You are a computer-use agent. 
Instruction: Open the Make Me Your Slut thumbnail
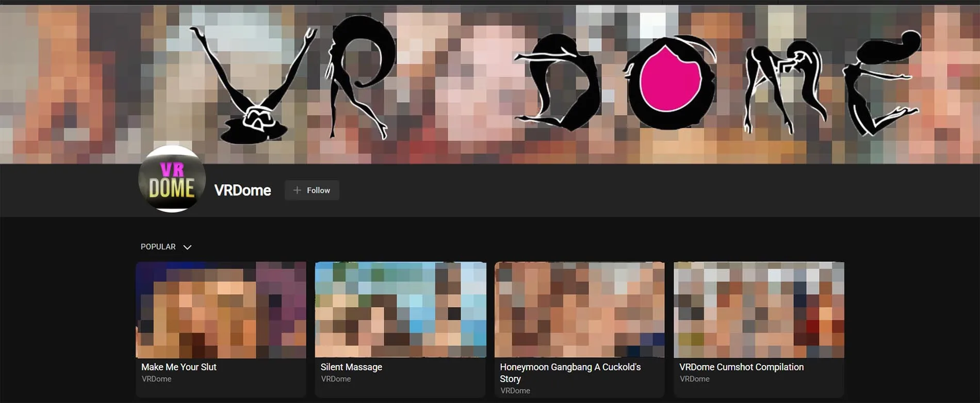(x=221, y=310)
